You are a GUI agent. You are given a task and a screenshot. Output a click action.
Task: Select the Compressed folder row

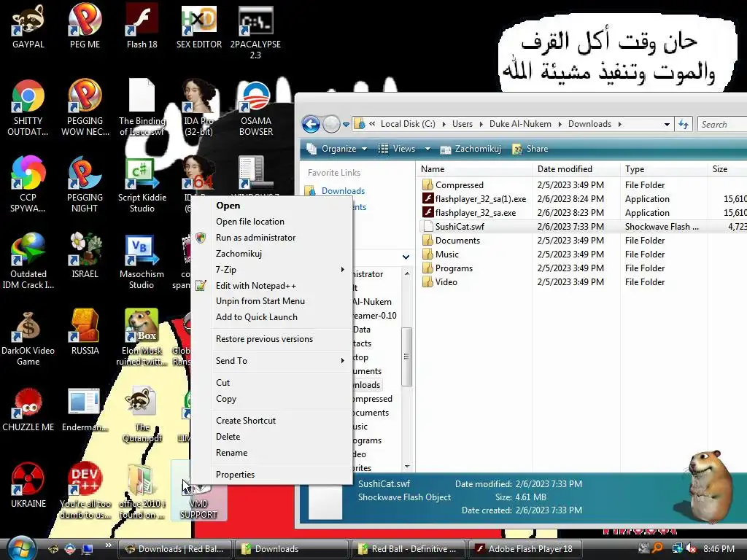[x=460, y=185]
